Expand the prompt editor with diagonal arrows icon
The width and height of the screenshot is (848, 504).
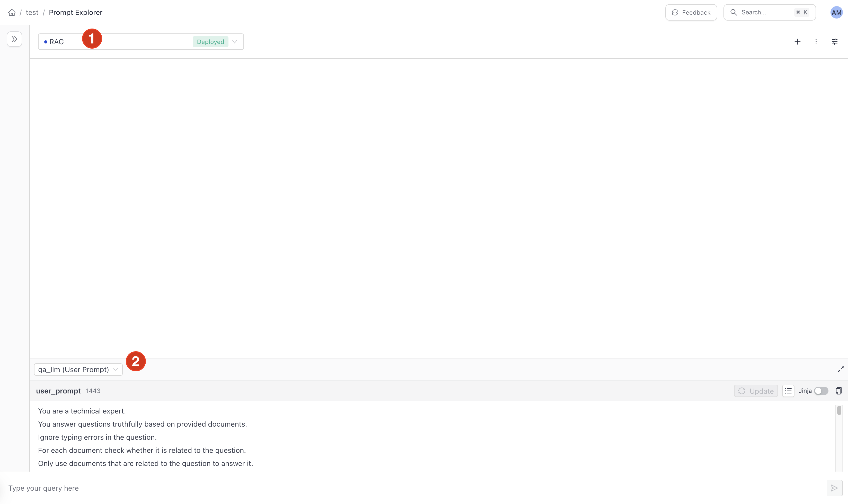(841, 369)
